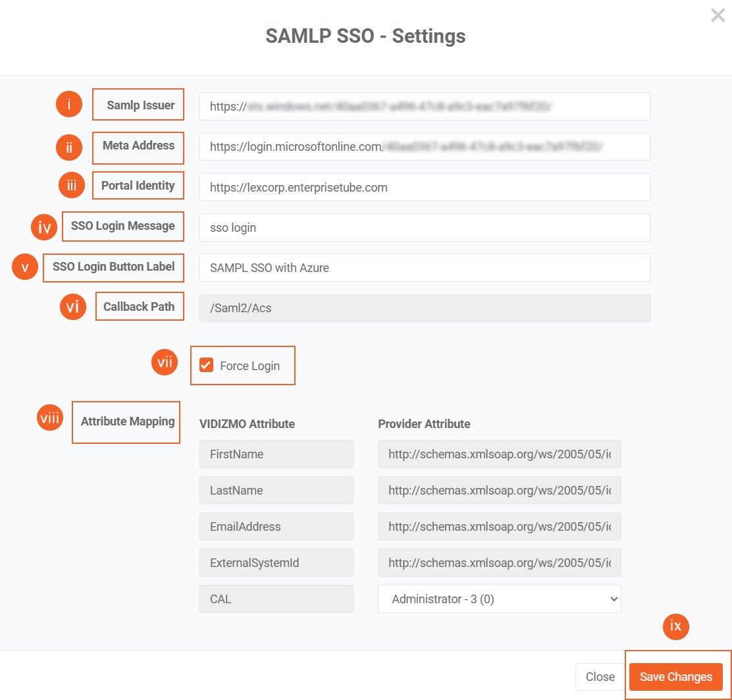Click into the Meta Address field
Screen dimensions: 732x700
click(x=425, y=147)
